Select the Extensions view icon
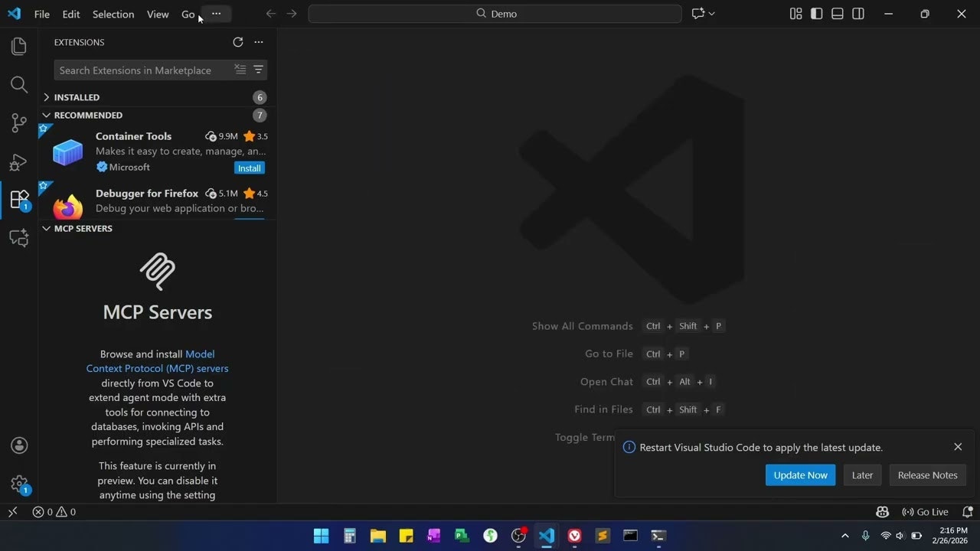Image resolution: width=980 pixels, height=551 pixels. pos(19,200)
